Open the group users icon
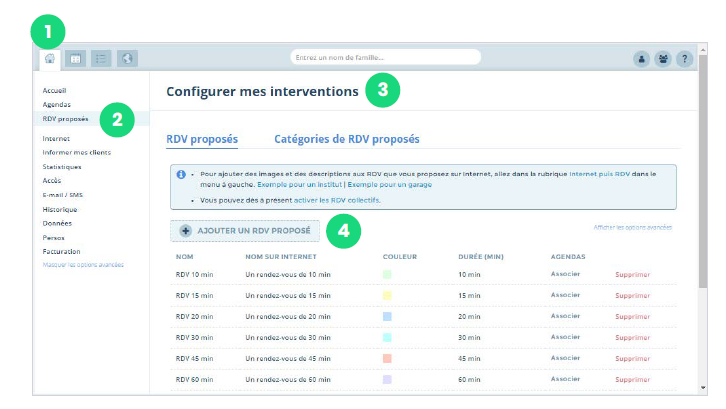 [664, 58]
